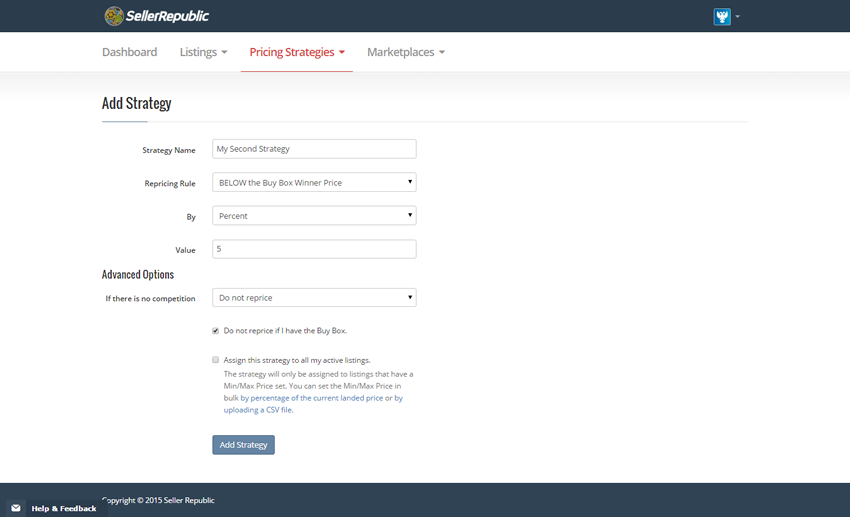Open the Repricing Rule dropdown
The height and width of the screenshot is (517, 850).
click(x=314, y=182)
